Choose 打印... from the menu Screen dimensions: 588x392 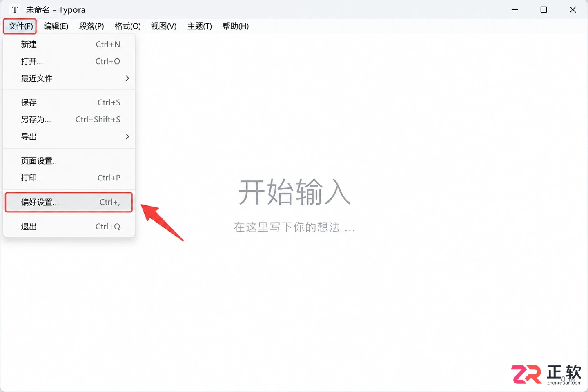69,178
